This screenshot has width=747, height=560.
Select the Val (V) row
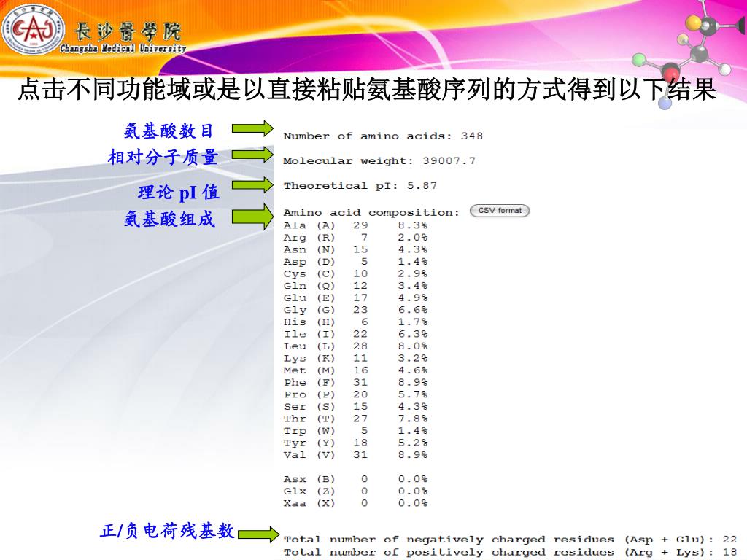point(355,455)
